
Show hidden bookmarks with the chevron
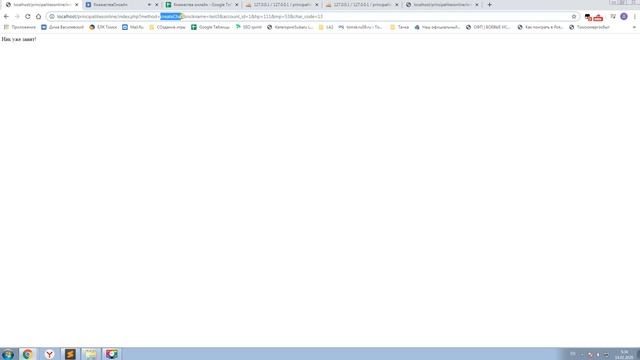point(634,27)
